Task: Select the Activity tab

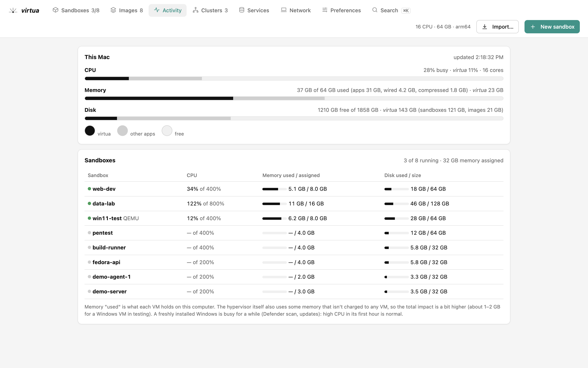Action: coord(168,10)
